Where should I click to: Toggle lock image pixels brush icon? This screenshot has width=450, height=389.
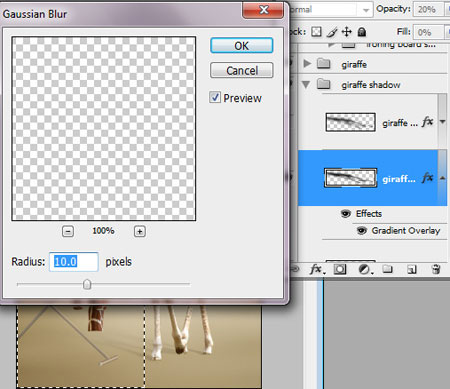(332, 32)
